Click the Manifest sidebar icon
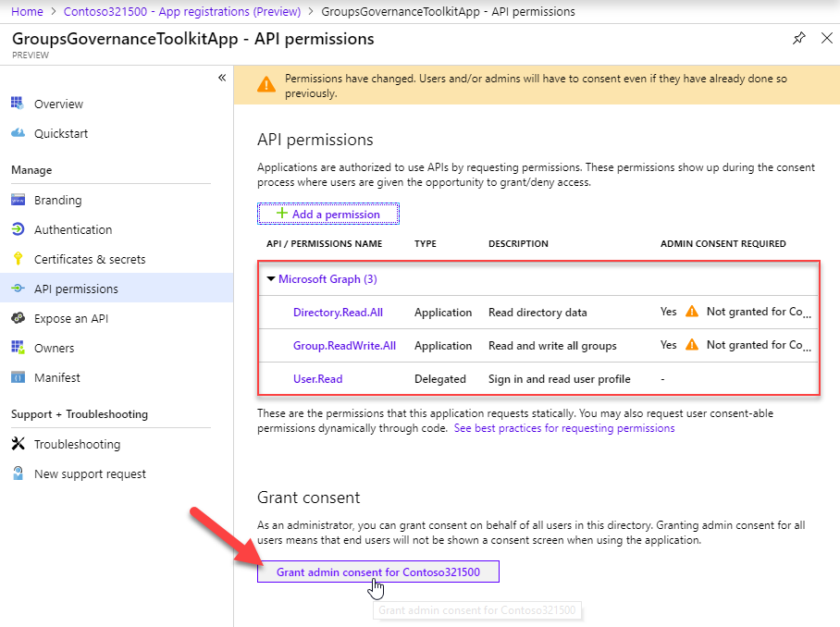 click(18, 377)
